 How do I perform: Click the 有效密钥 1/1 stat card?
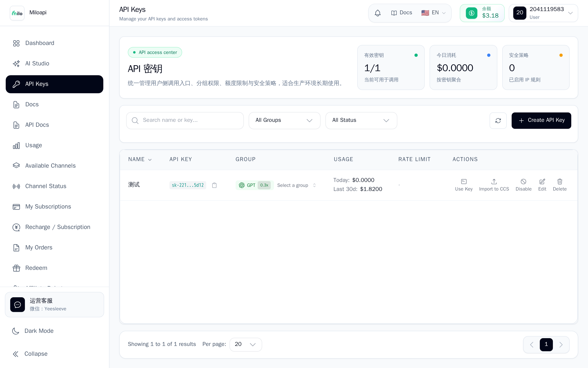[391, 67]
